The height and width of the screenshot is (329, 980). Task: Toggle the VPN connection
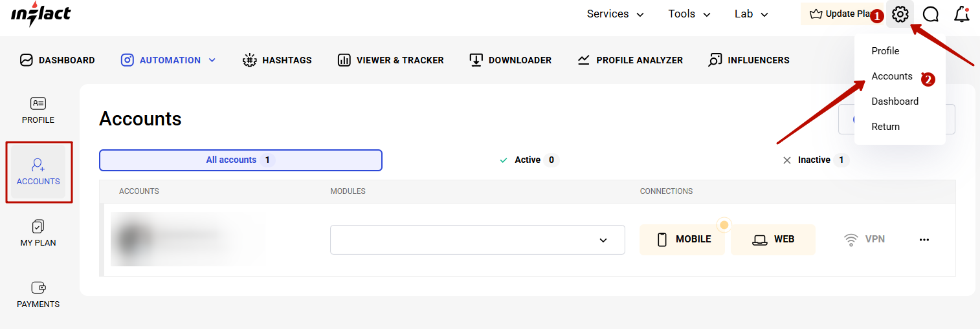click(x=864, y=240)
